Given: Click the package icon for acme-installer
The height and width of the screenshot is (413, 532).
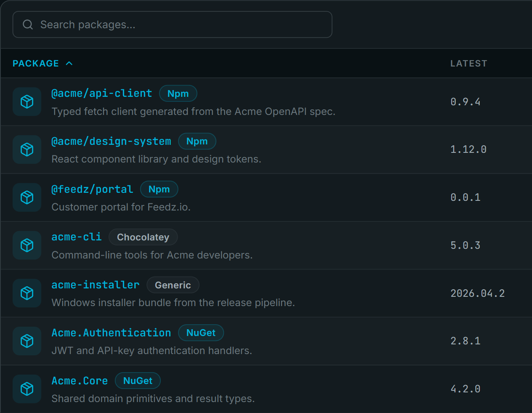Looking at the screenshot, I should (27, 293).
